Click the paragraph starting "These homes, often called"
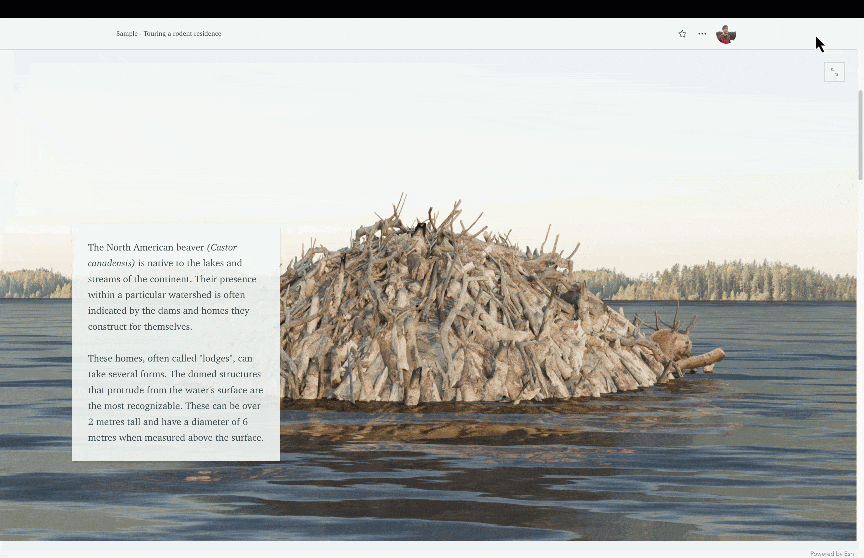The width and height of the screenshot is (864, 558). [176, 398]
